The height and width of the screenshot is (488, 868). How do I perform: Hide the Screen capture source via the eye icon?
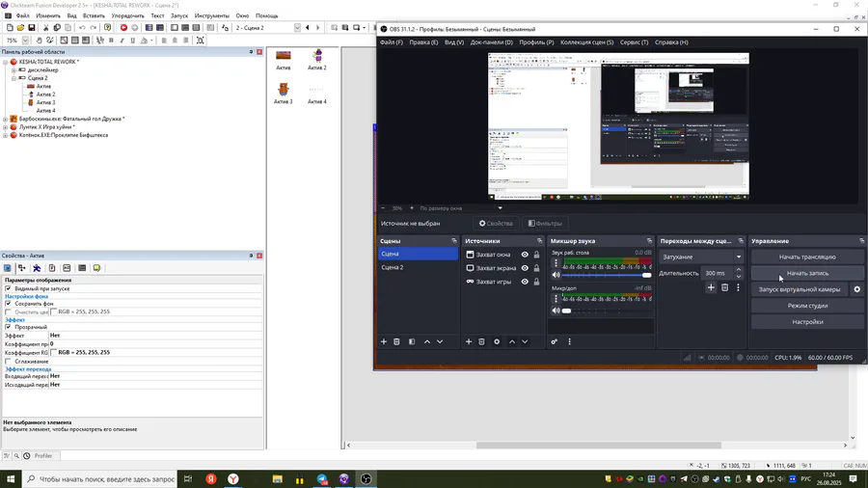[x=525, y=268]
